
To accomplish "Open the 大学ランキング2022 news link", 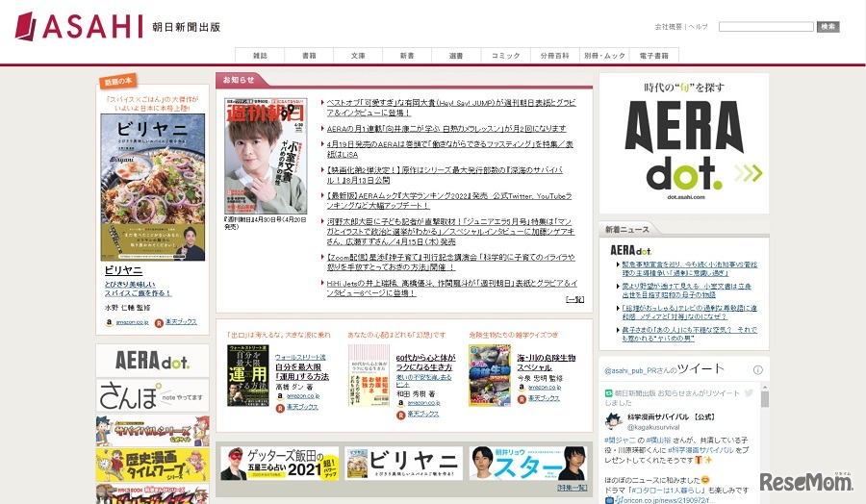I will (x=449, y=200).
